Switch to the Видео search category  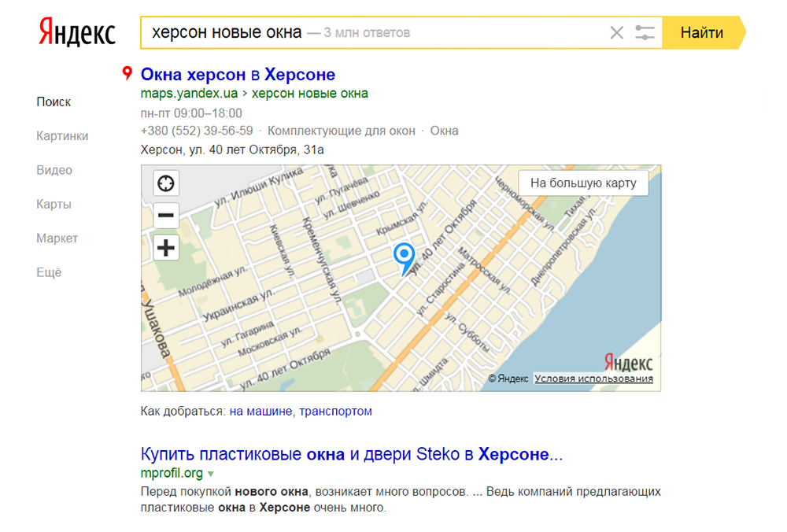click(x=54, y=170)
